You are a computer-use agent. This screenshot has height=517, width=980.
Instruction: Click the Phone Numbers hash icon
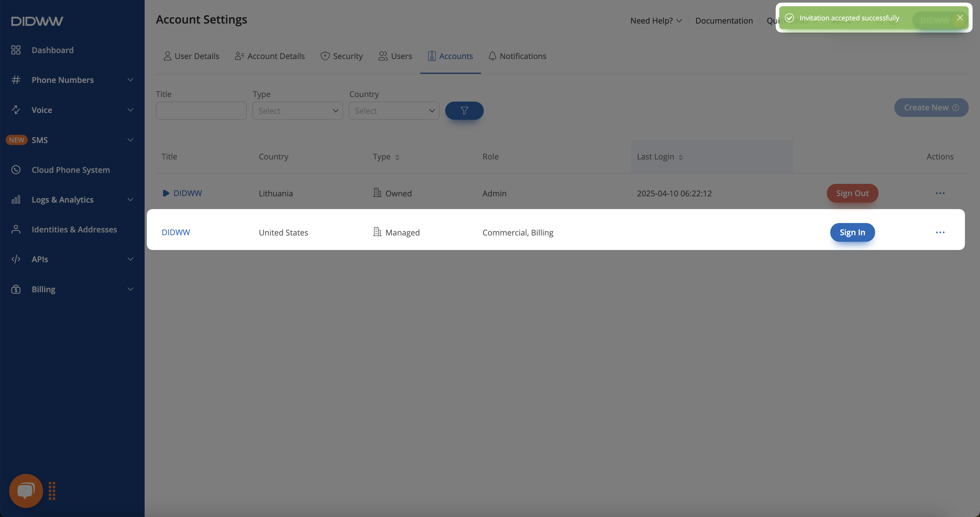point(16,80)
